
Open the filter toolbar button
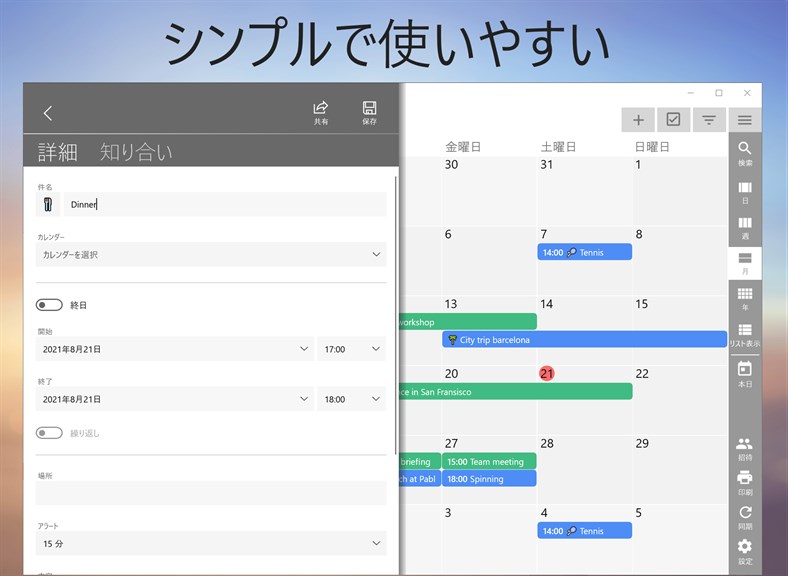pyautogui.click(x=709, y=120)
